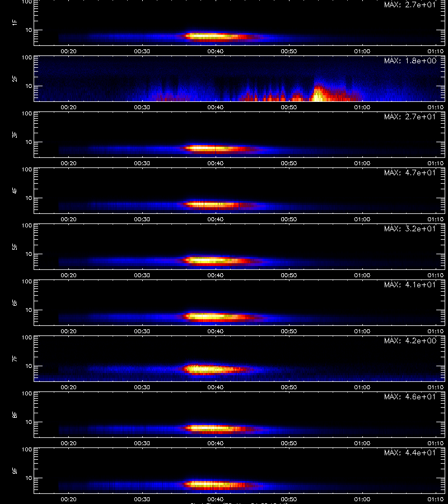Click the 8F panel axis label
This screenshot has width=448, height=504.
pos(15,414)
